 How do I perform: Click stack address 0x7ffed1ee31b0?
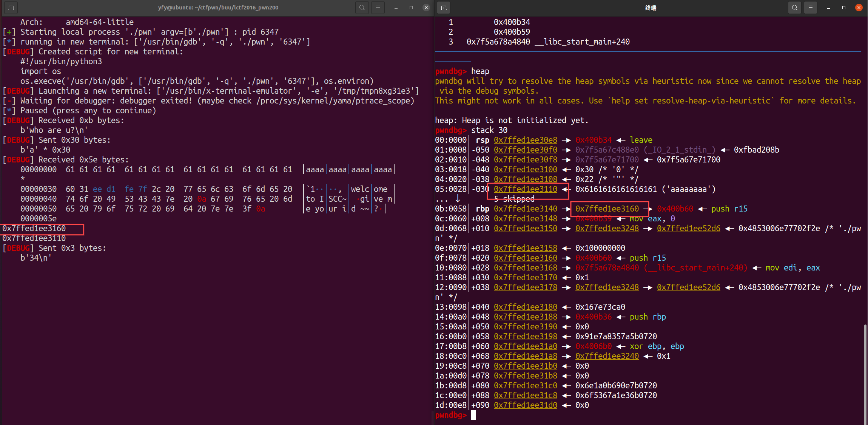[526, 366]
